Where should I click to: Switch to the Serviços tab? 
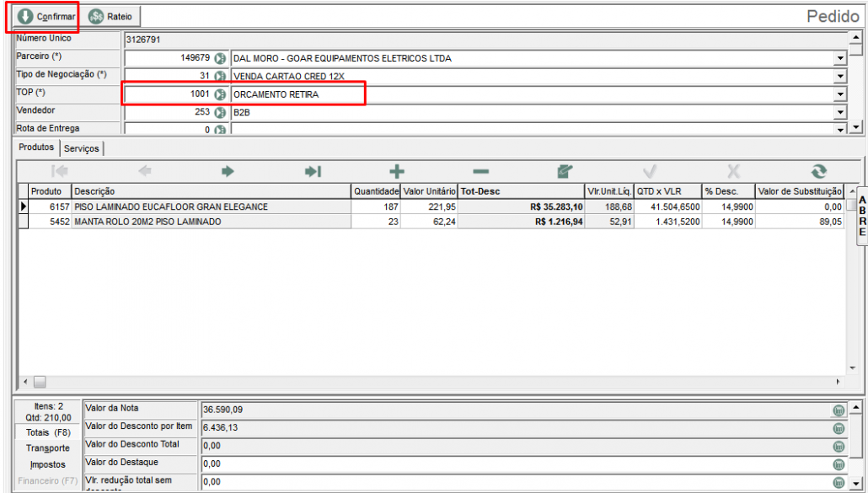pyautogui.click(x=81, y=148)
